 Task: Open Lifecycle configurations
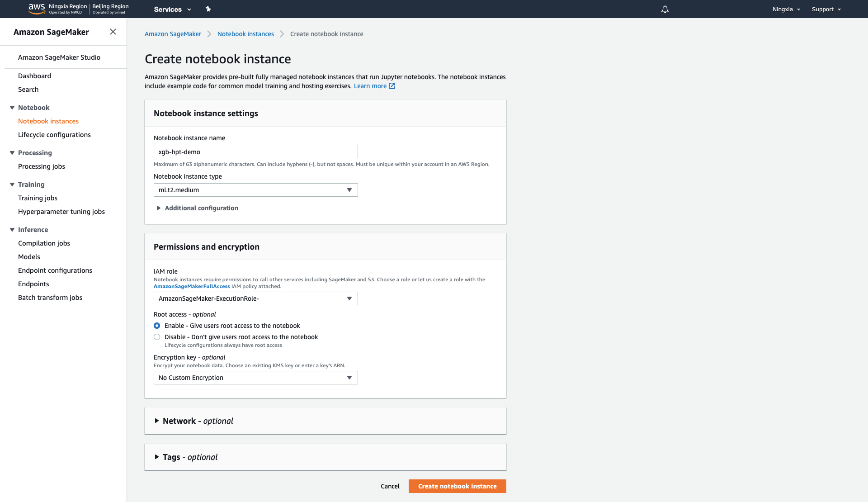click(54, 135)
